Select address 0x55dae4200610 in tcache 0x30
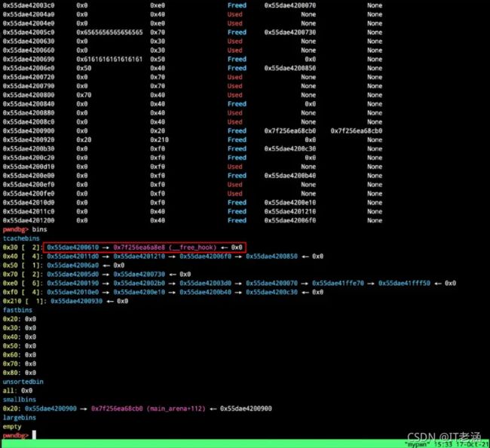The width and height of the screenshot is (490, 448). click(x=73, y=247)
